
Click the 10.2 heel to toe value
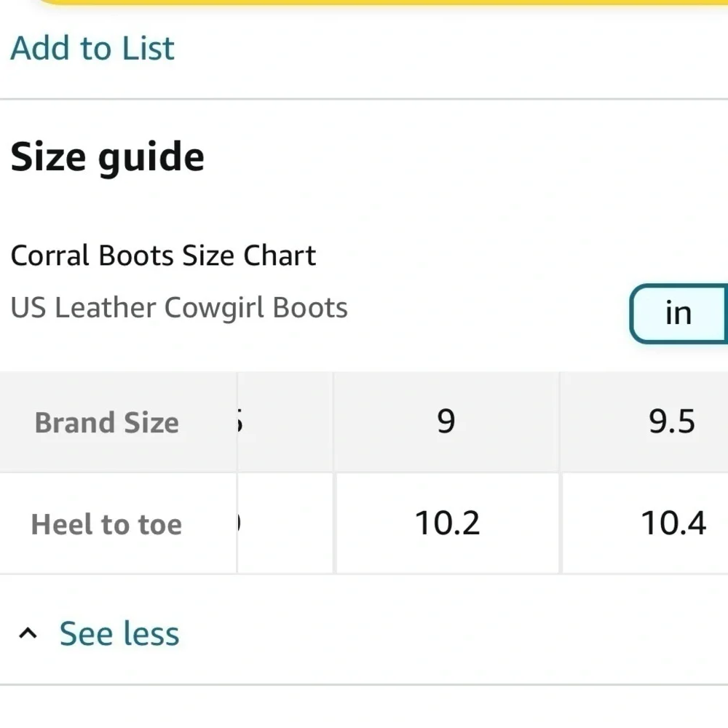(x=447, y=523)
